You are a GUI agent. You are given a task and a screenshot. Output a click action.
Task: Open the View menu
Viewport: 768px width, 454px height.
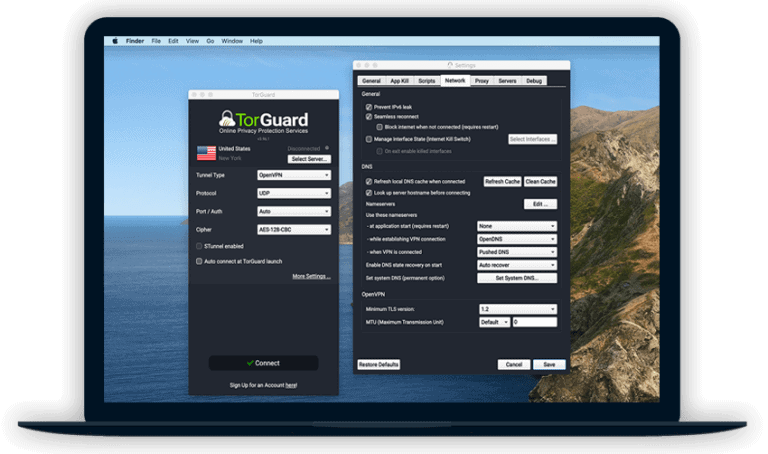click(x=192, y=41)
